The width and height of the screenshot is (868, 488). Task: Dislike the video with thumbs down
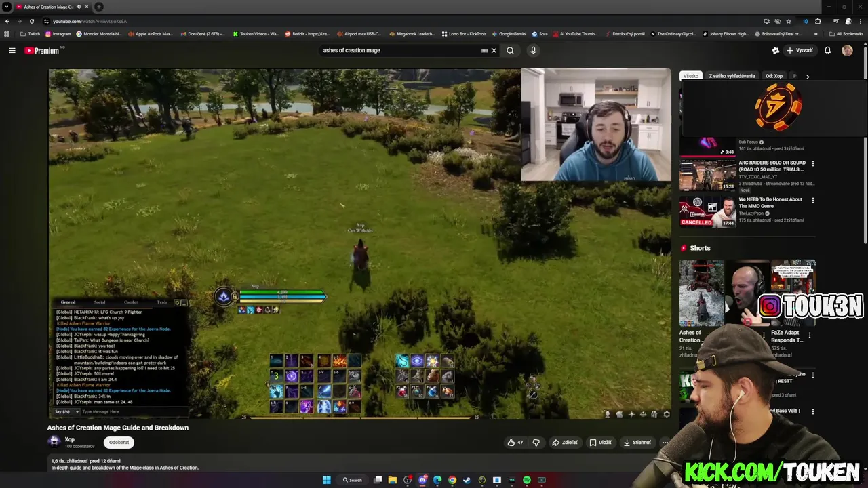click(x=536, y=443)
